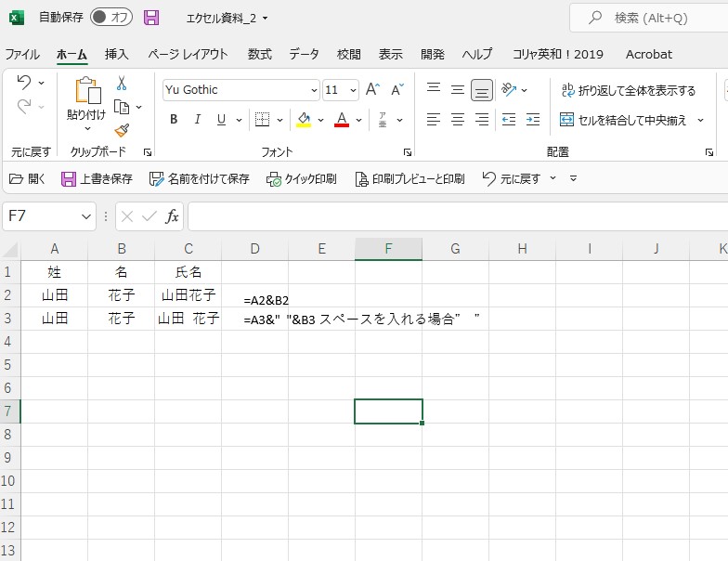Center text horizontally
The image size is (728, 561).
coord(458,119)
